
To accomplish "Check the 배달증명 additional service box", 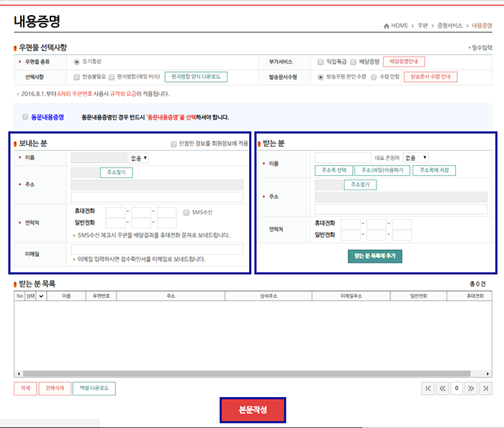I will coord(354,62).
